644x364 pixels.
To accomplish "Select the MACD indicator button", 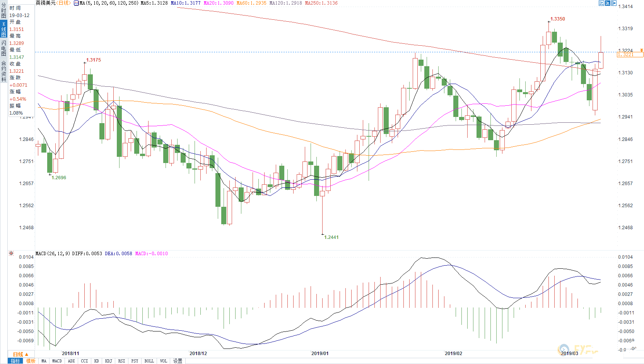I will [57, 361].
